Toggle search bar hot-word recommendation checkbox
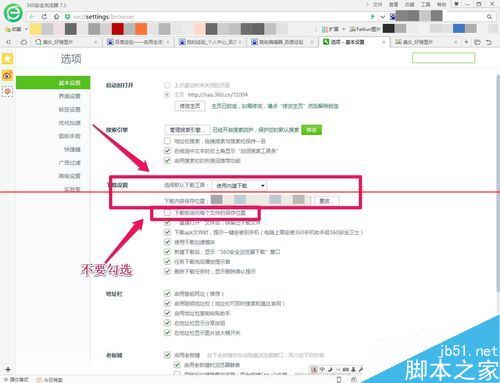Screen dimensions: 500x383 (167, 160)
